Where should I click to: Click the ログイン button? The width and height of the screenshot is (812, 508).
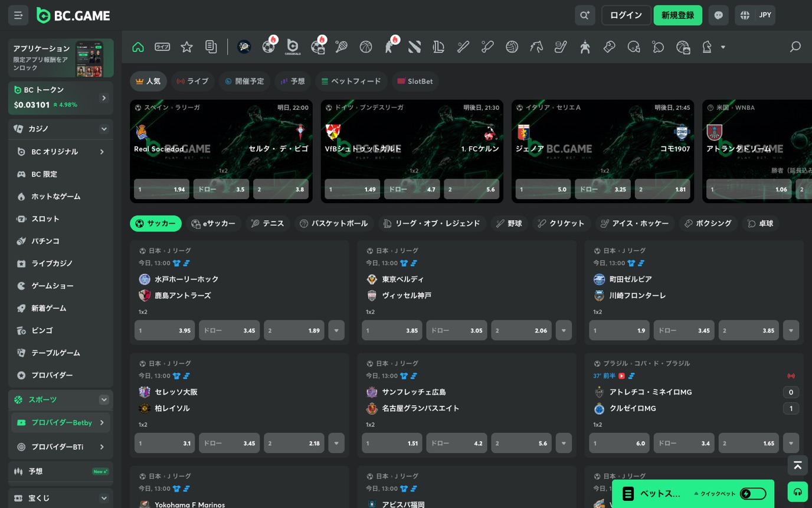tap(626, 15)
